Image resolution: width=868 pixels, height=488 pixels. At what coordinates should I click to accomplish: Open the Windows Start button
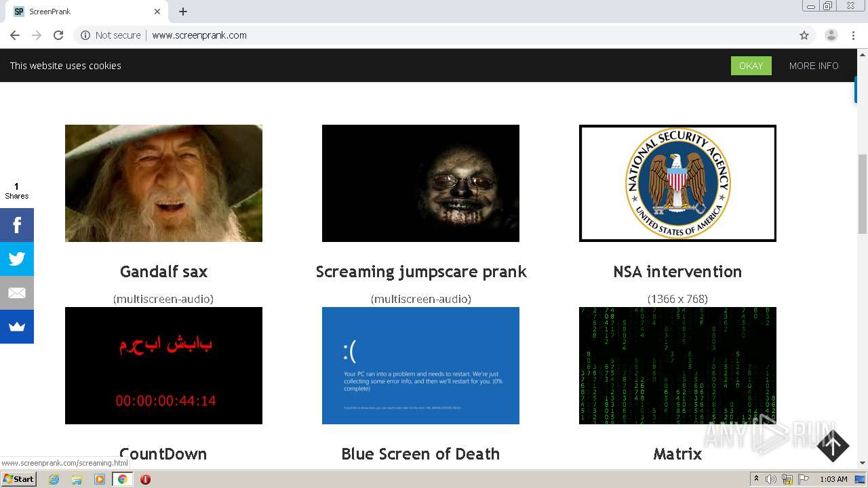pos(18,479)
